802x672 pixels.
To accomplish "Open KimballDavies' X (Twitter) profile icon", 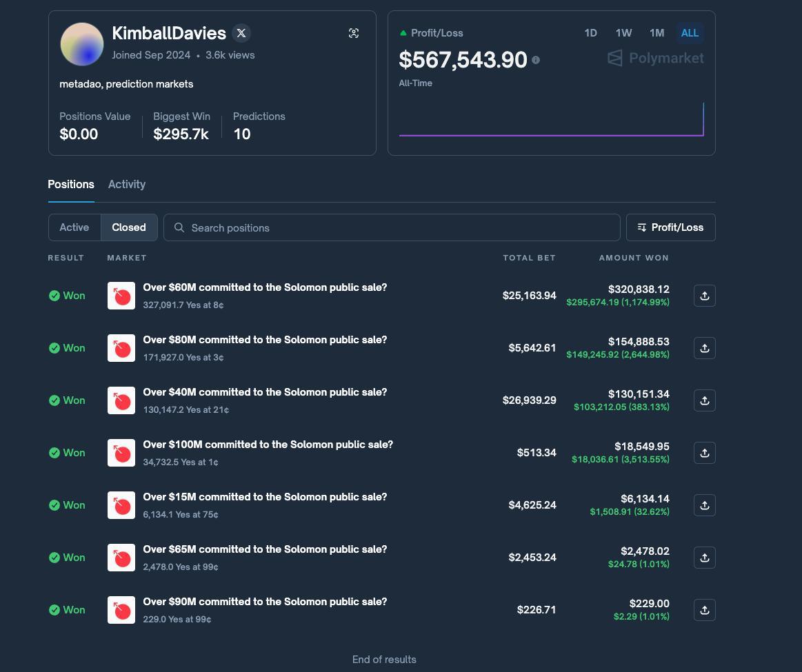I will 241,33.
